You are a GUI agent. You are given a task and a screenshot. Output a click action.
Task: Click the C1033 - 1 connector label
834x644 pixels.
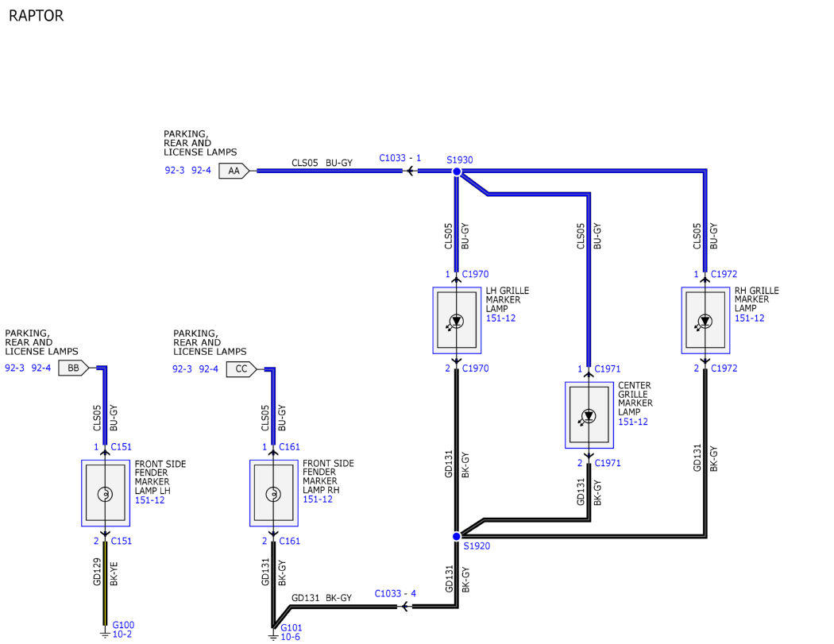(400, 158)
